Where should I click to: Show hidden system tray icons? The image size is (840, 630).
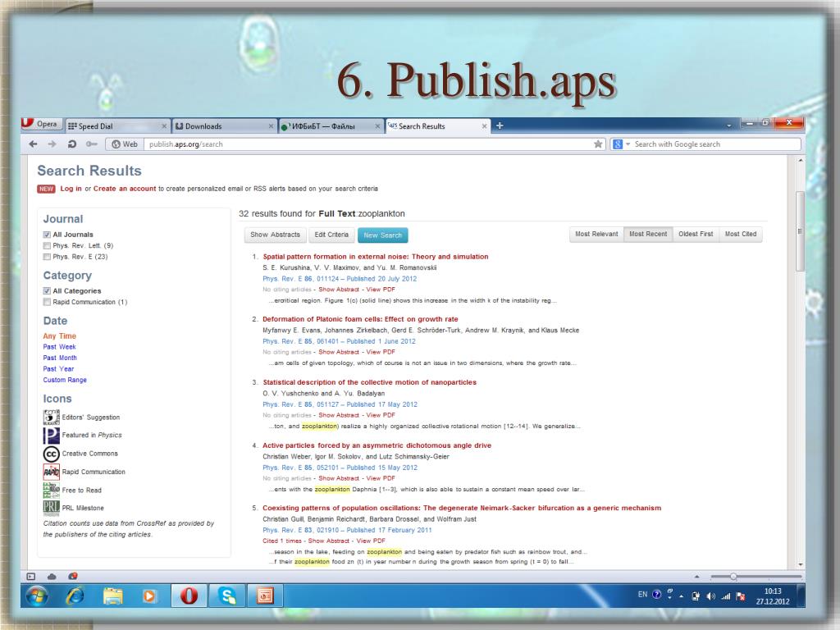(x=682, y=596)
